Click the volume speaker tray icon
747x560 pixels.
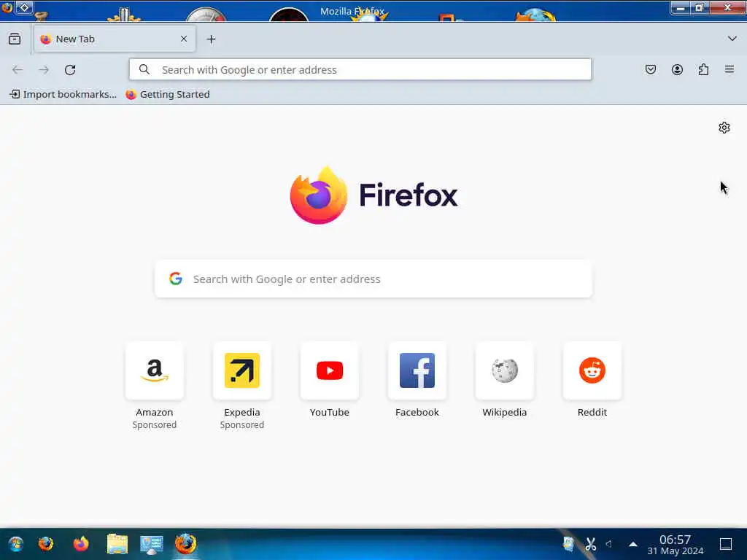[x=609, y=544]
